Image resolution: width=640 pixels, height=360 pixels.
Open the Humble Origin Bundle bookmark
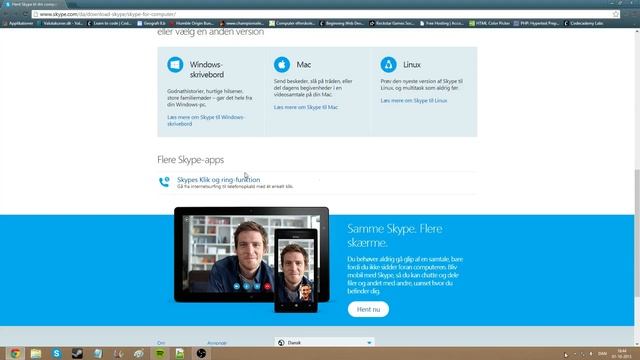191,23
